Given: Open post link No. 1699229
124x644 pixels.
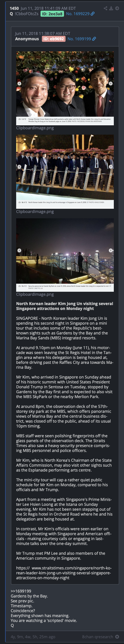Looking at the screenshot, I should coord(78,14).
